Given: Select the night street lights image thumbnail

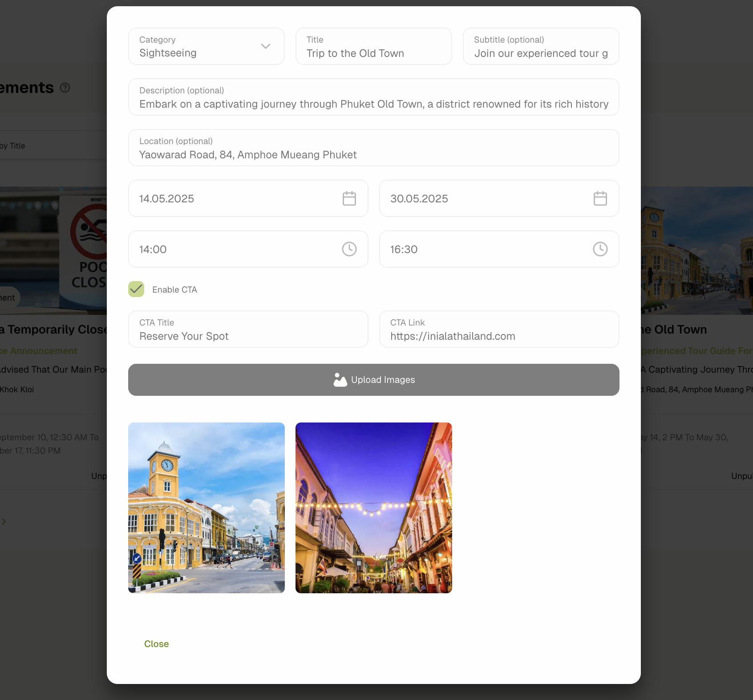Looking at the screenshot, I should 374,508.
